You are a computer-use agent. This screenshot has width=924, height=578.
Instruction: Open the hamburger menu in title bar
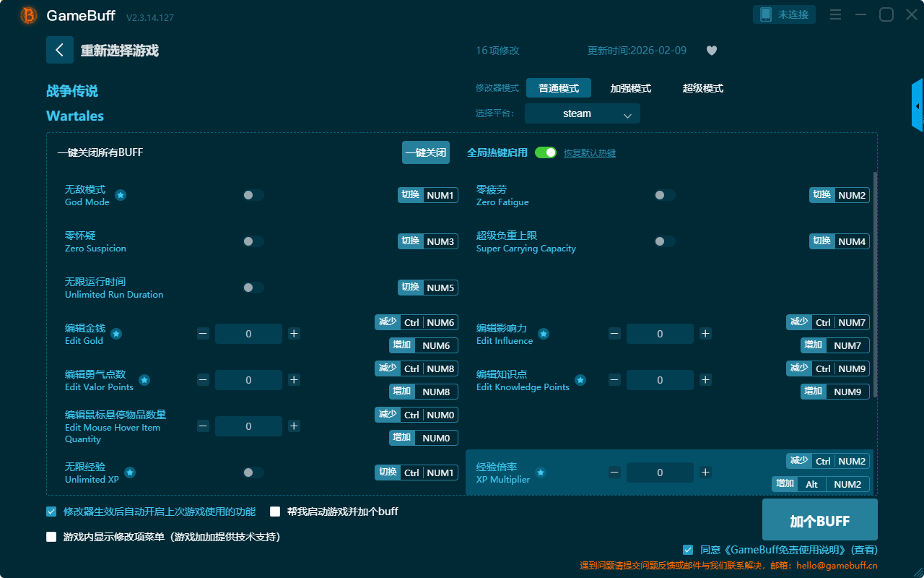click(835, 14)
